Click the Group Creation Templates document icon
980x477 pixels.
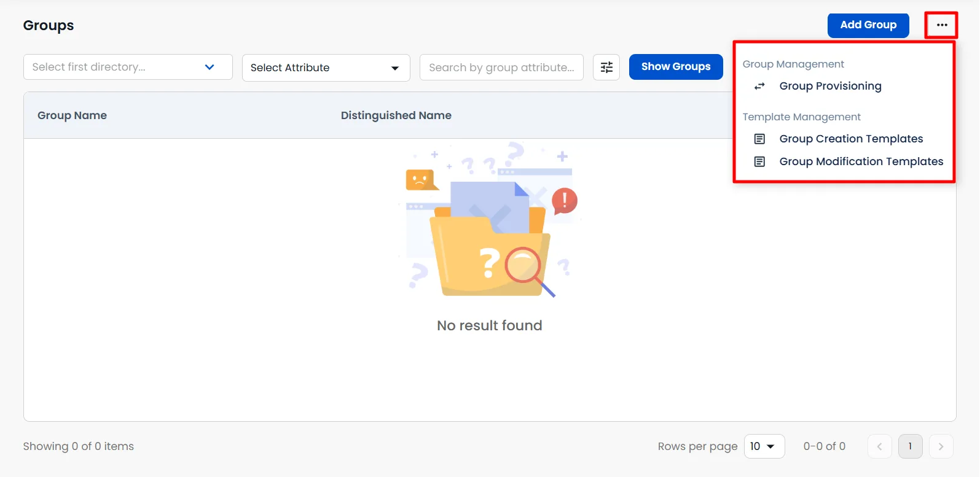pyautogui.click(x=760, y=139)
